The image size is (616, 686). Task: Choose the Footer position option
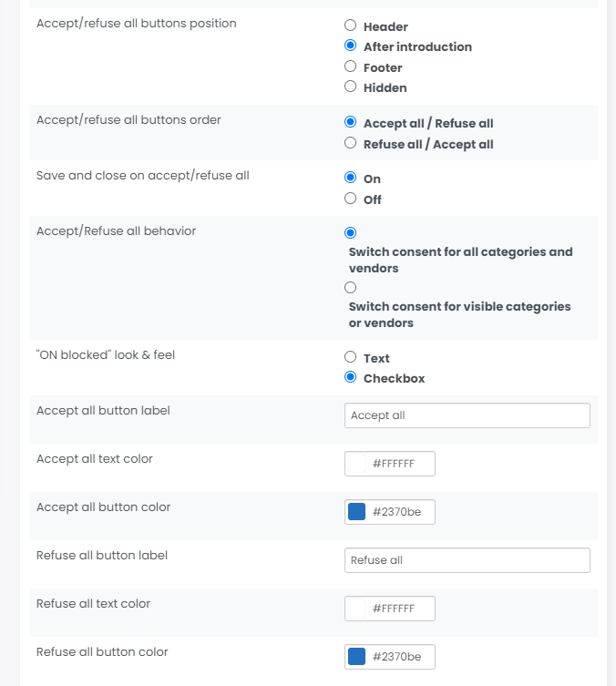click(x=351, y=67)
